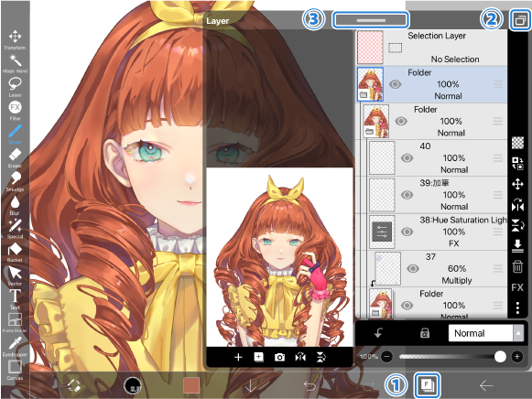Select the Transform tool

coord(15,40)
